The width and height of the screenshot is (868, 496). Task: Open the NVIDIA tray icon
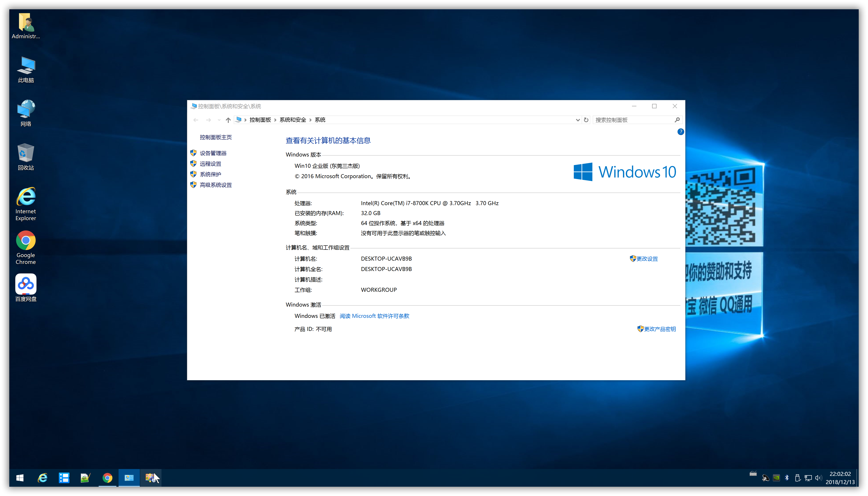coord(776,478)
